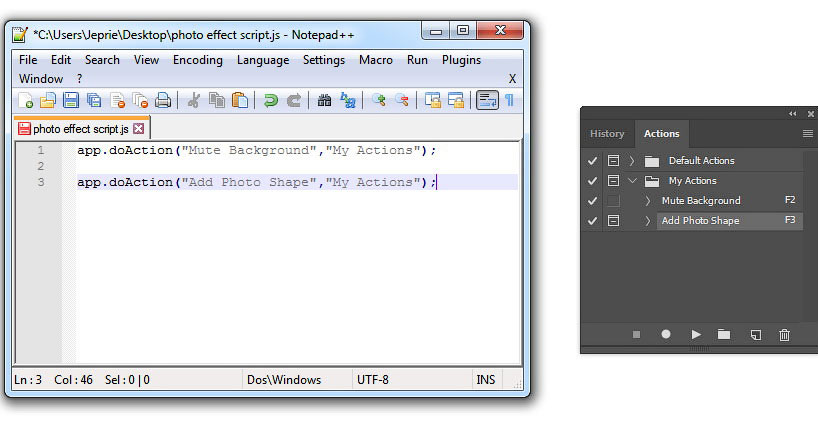
Task: Click the Print toolbar icon
Action: (163, 100)
